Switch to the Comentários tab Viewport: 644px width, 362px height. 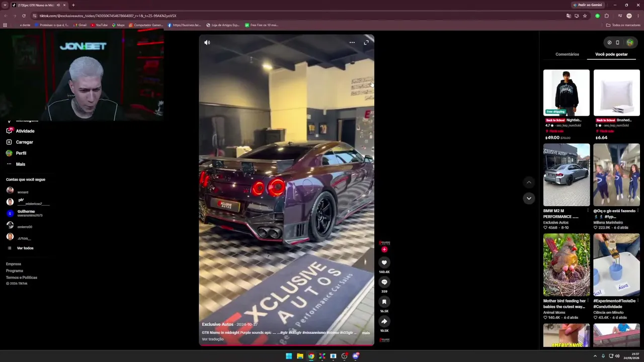[x=567, y=54]
